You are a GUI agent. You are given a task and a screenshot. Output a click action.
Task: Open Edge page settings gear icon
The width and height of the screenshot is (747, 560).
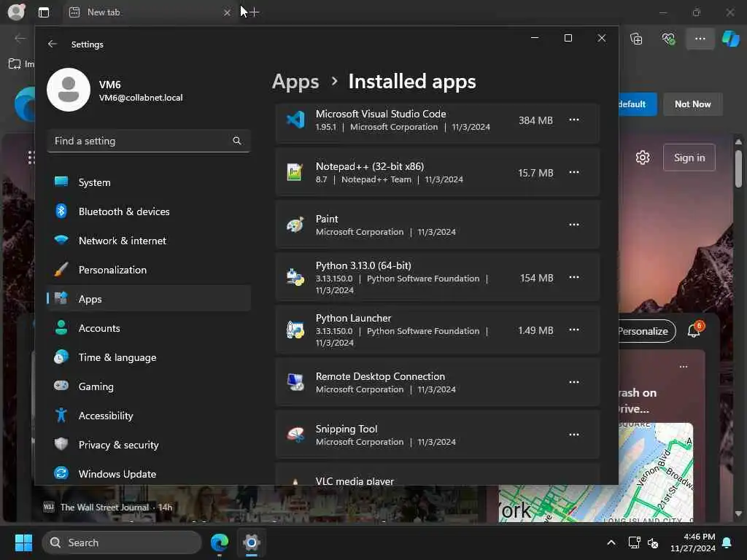643,157
